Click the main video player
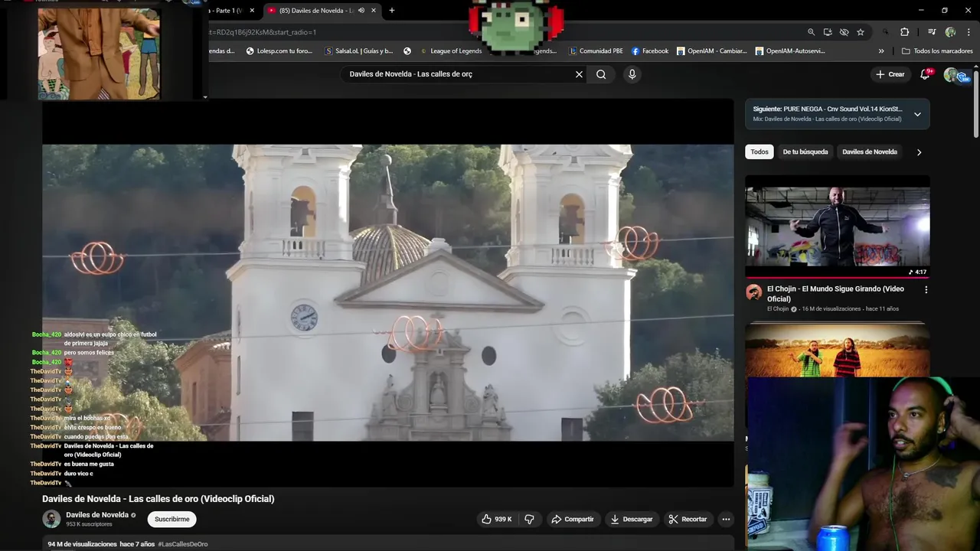This screenshot has height=551, width=980. pos(387,292)
